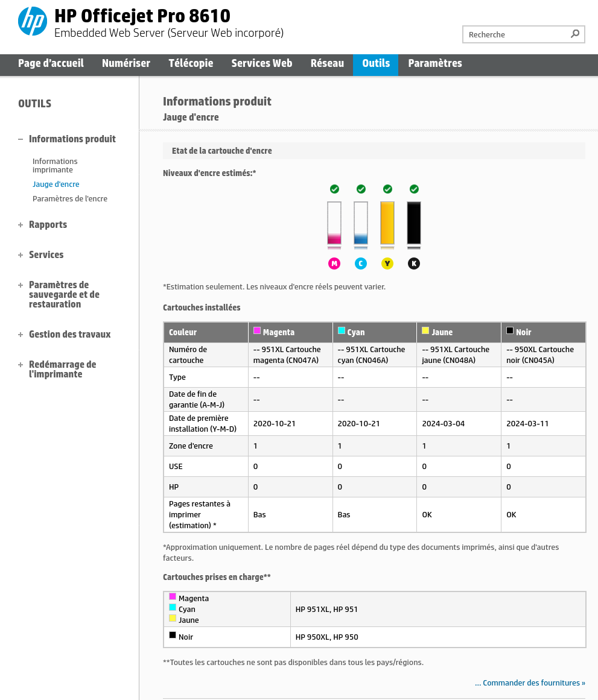
Task: Follow the Commander des fournitures link
Action: point(530,683)
